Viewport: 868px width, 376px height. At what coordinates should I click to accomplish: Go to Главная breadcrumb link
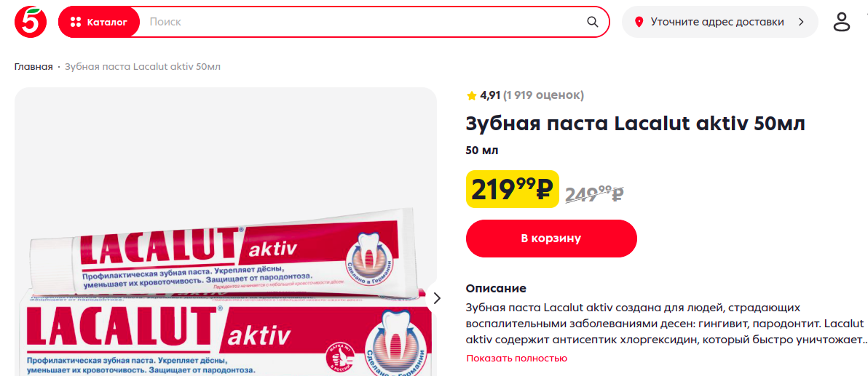[33, 67]
